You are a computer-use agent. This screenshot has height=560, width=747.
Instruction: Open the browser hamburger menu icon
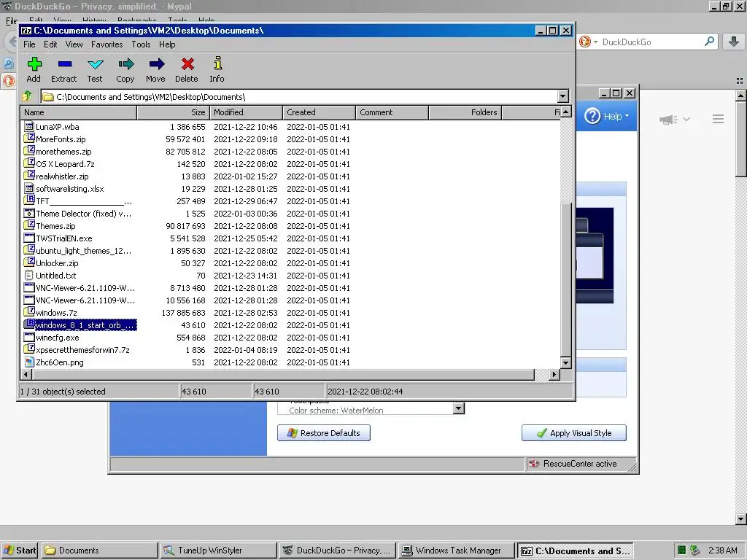718,119
